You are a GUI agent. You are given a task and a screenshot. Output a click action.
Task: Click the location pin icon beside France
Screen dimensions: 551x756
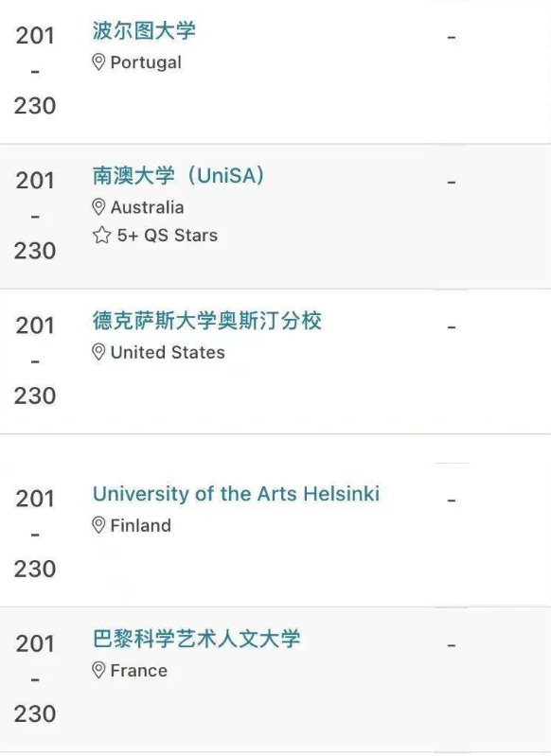click(98, 670)
